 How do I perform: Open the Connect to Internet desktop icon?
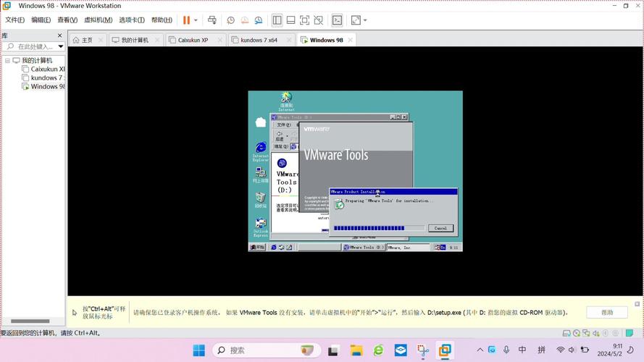pos(286,101)
